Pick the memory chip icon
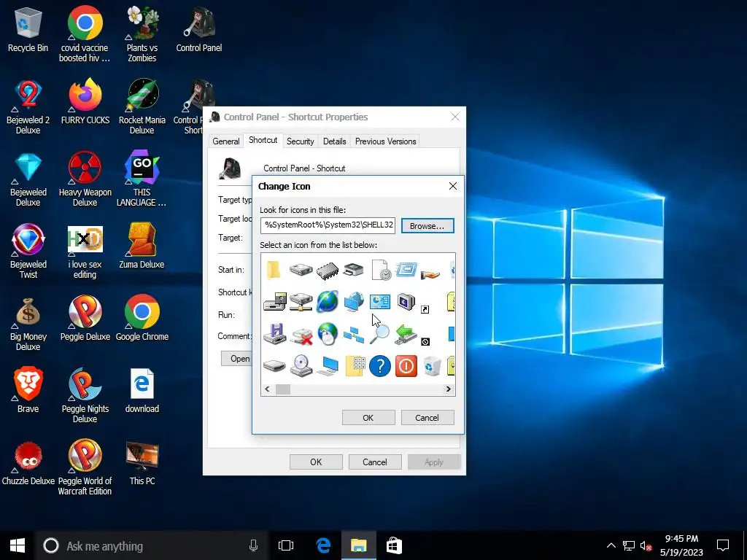This screenshot has height=560, width=747. click(x=327, y=271)
